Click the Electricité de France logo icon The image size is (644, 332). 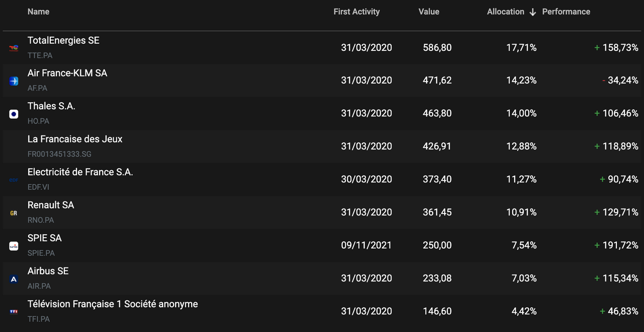click(14, 180)
